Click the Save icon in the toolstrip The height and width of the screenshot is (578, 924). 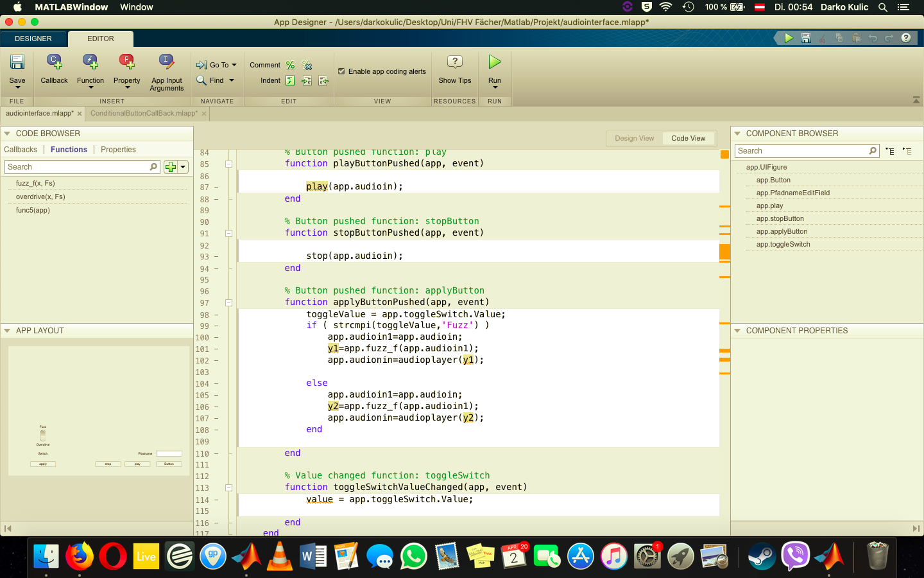pos(17,63)
